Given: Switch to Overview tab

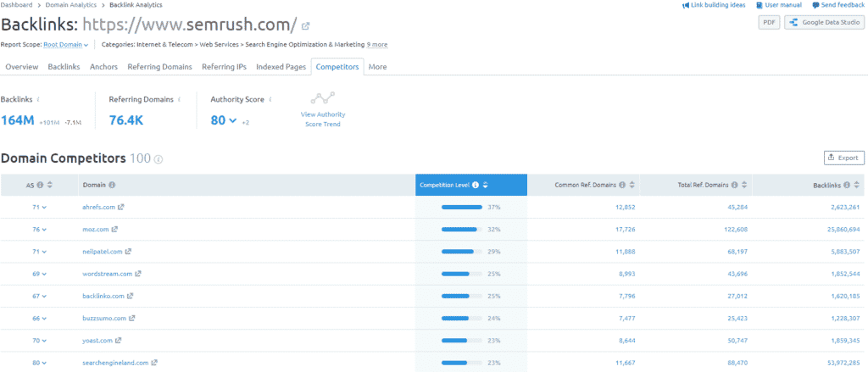Looking at the screenshot, I should (22, 66).
